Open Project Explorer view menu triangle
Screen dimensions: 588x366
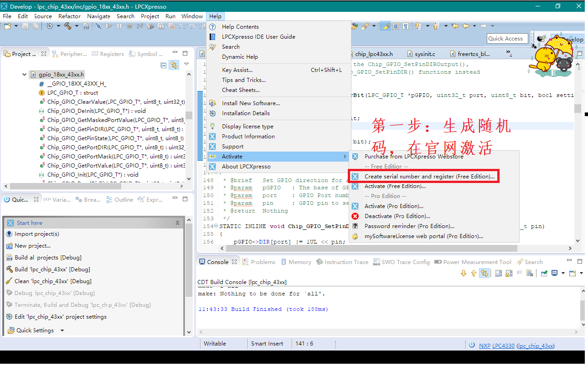(186, 65)
